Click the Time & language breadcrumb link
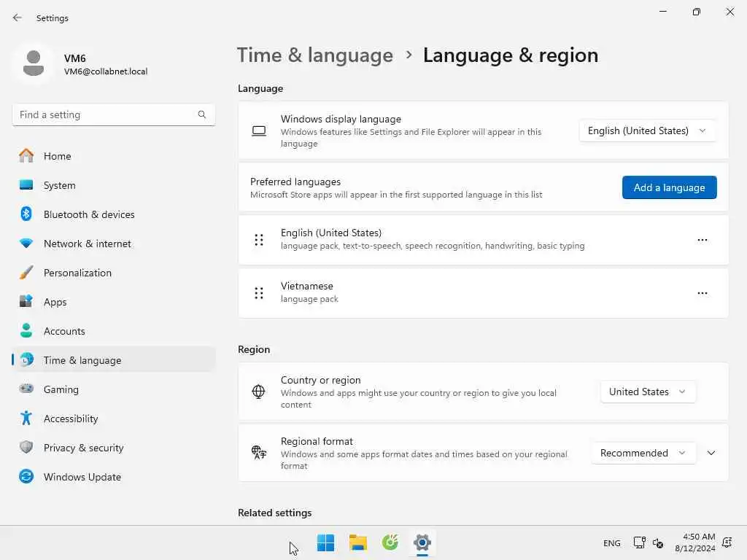The width and height of the screenshot is (747, 560). point(315,55)
